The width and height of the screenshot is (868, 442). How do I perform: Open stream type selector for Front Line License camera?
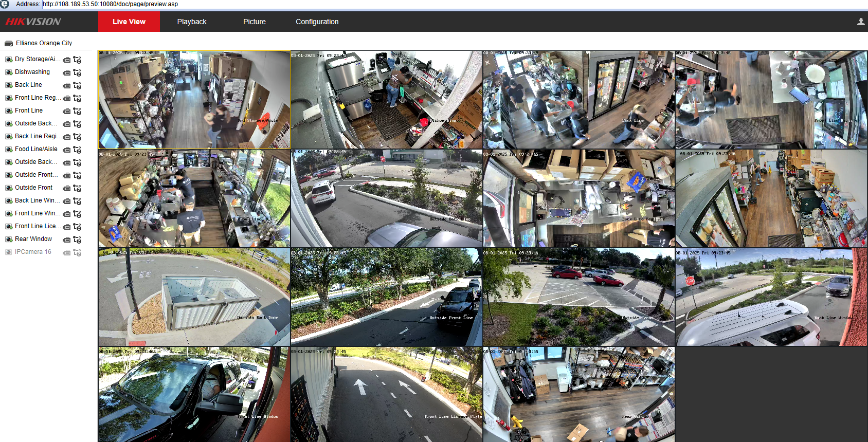click(77, 227)
